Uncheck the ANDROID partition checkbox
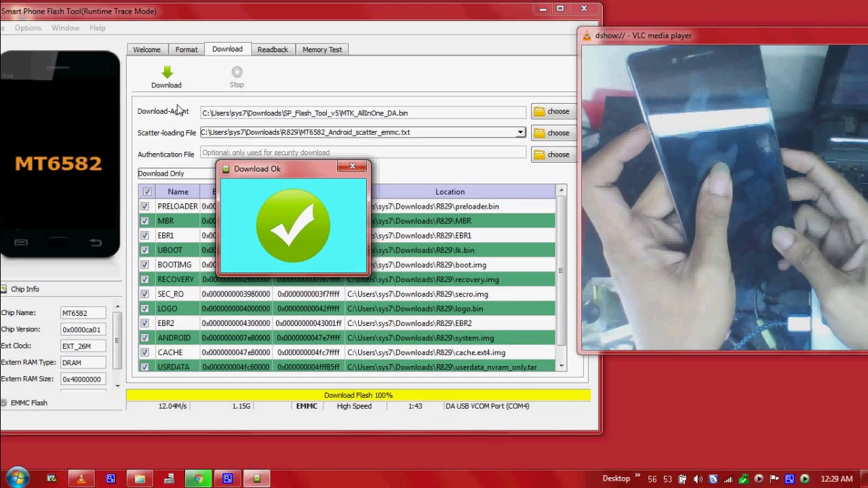This screenshot has height=488, width=868. pyautogui.click(x=144, y=338)
